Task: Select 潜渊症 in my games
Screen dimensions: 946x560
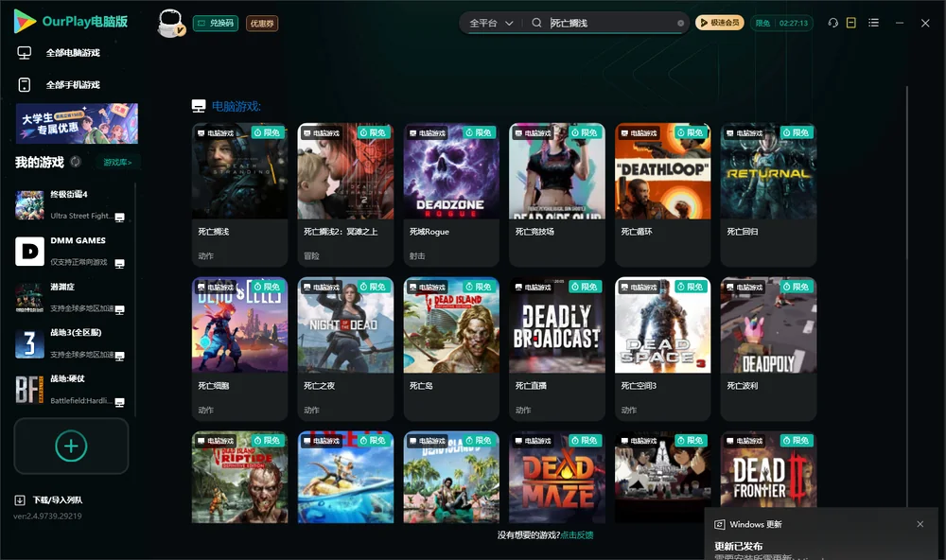Action: [x=71, y=297]
